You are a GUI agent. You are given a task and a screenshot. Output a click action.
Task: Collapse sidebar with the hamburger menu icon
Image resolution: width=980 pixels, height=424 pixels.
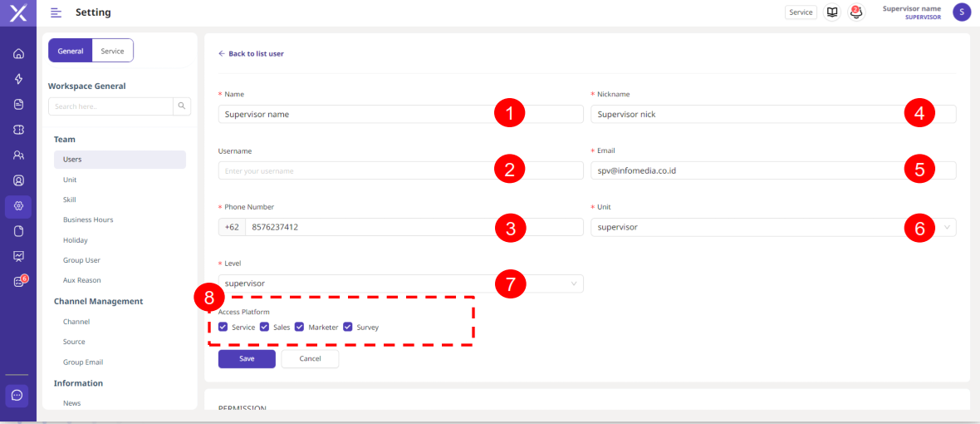56,12
